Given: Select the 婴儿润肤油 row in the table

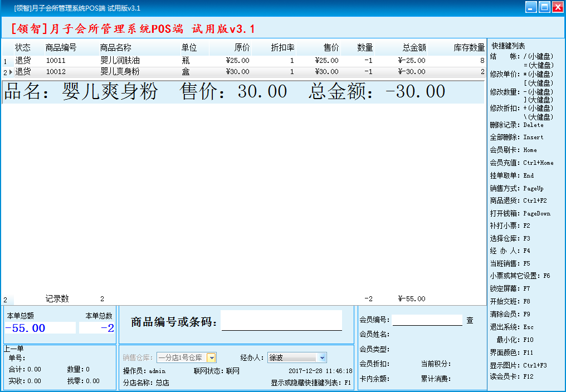Looking at the screenshot, I should point(120,60).
